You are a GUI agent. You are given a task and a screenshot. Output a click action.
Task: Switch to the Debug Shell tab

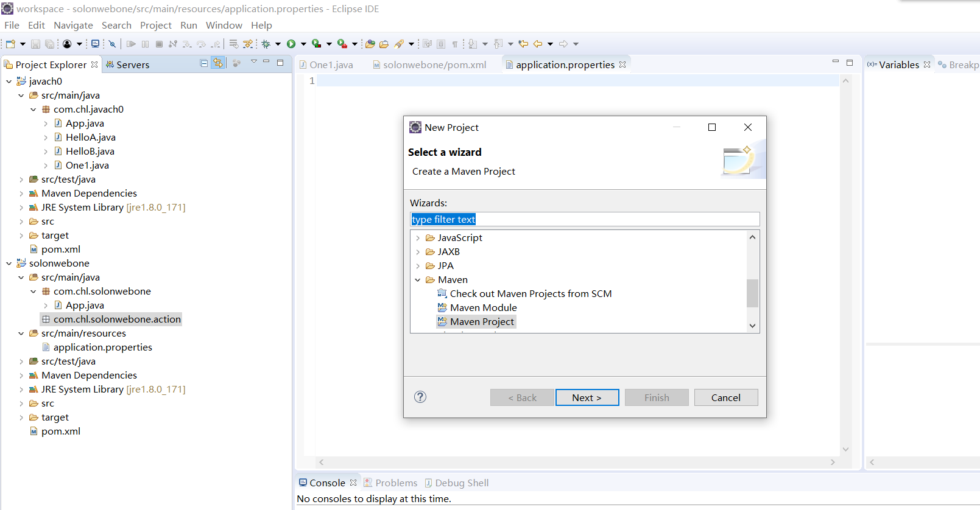tap(456, 483)
